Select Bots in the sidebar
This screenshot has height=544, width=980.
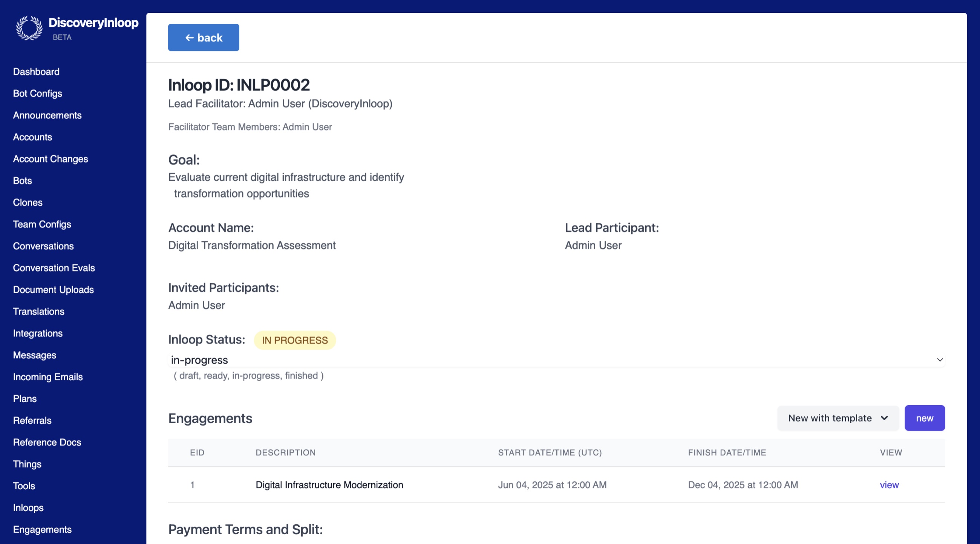click(23, 180)
